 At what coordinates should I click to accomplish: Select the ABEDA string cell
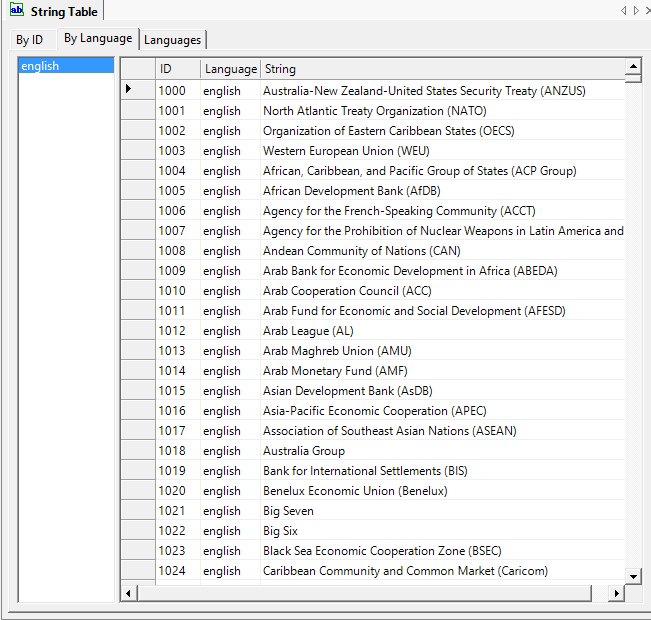pos(443,270)
